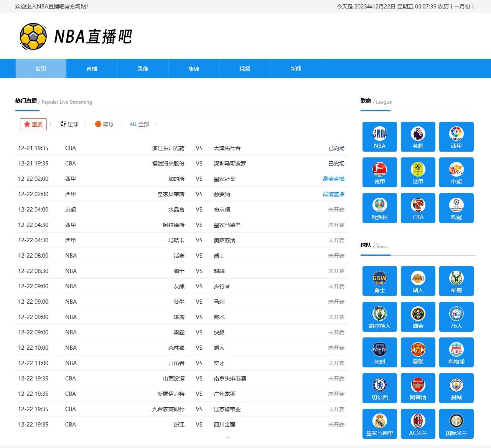Click 高清直播 link for 皇家贝蒂斯 vs 赫罗纳
The height and width of the screenshot is (448, 491).
(333, 194)
